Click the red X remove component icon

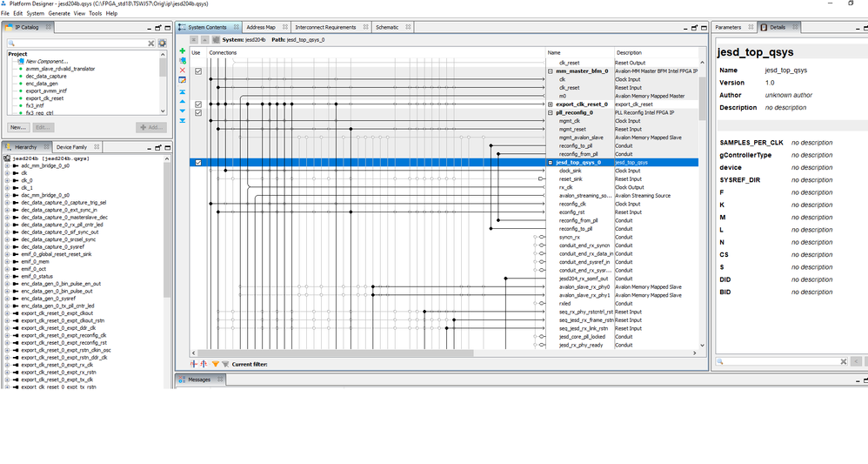click(x=183, y=71)
